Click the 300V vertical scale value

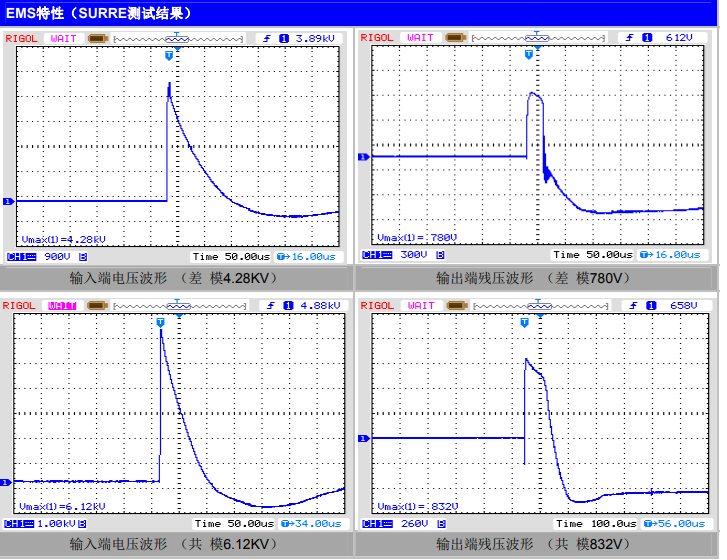point(414,255)
